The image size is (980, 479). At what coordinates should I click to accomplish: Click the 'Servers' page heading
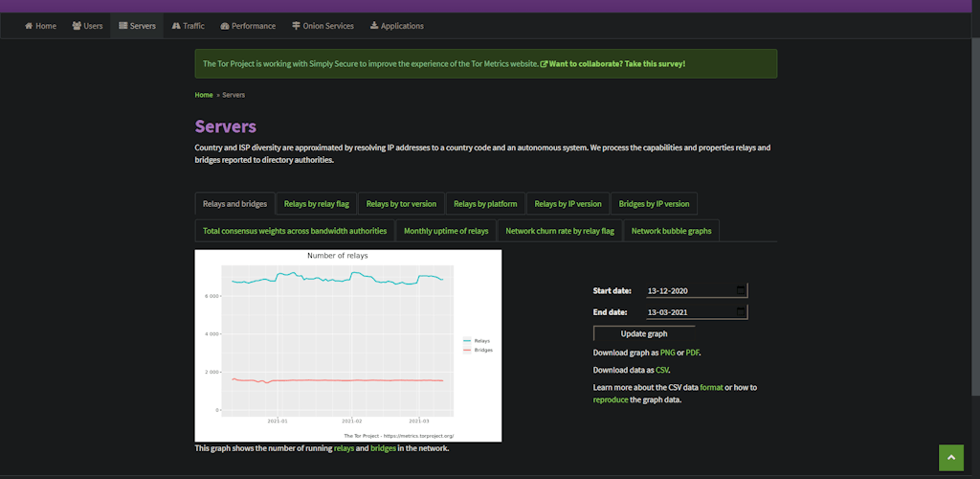[x=226, y=126]
